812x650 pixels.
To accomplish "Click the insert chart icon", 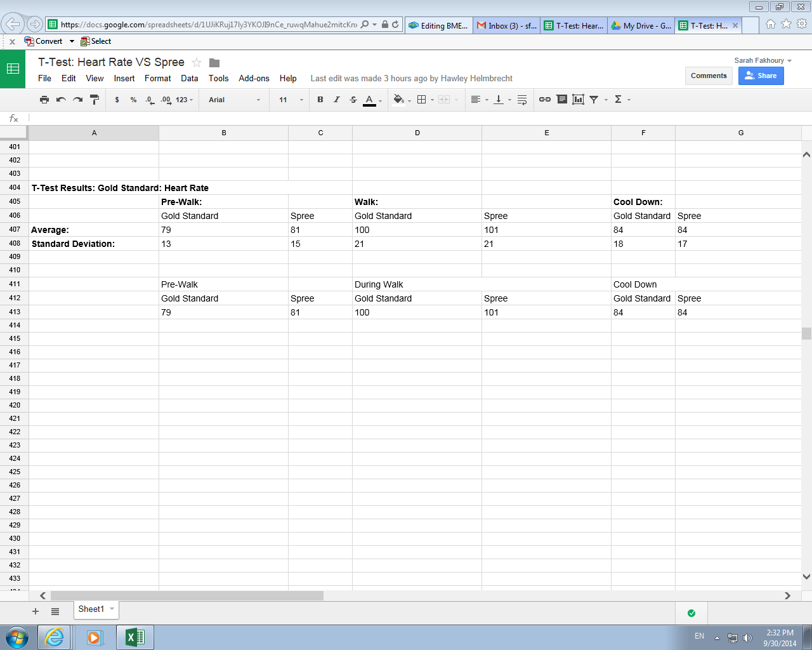I will 578,100.
